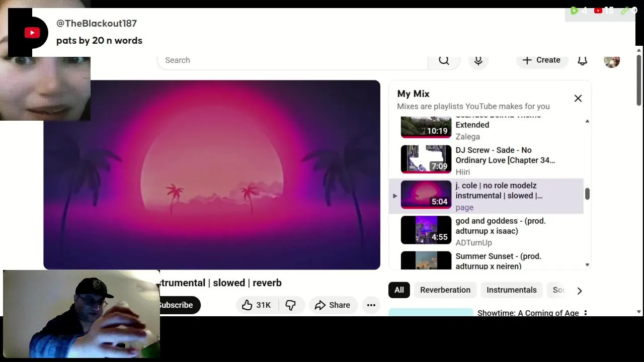Click the Hiiri channel name
Image resolution: width=644 pixels, height=362 pixels.
pyautogui.click(x=462, y=172)
